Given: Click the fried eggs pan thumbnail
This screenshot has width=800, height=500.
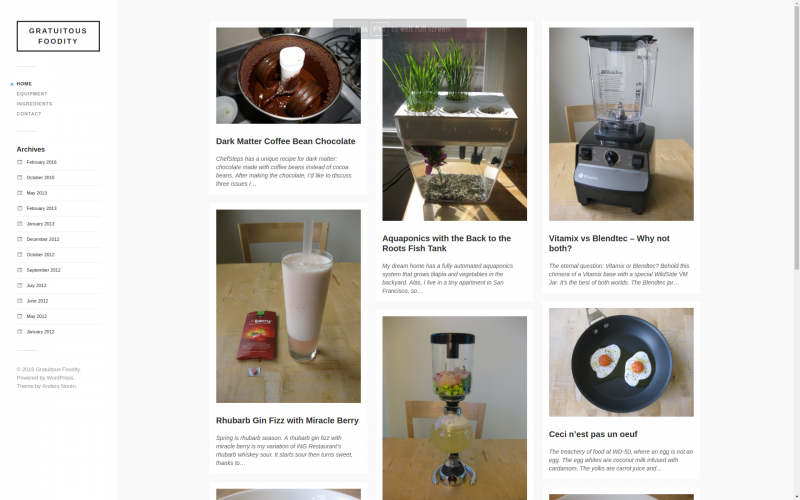Looking at the screenshot, I should point(621,362).
